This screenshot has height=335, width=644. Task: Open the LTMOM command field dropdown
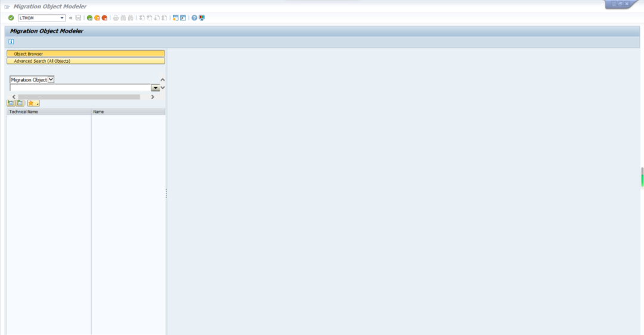click(x=62, y=18)
